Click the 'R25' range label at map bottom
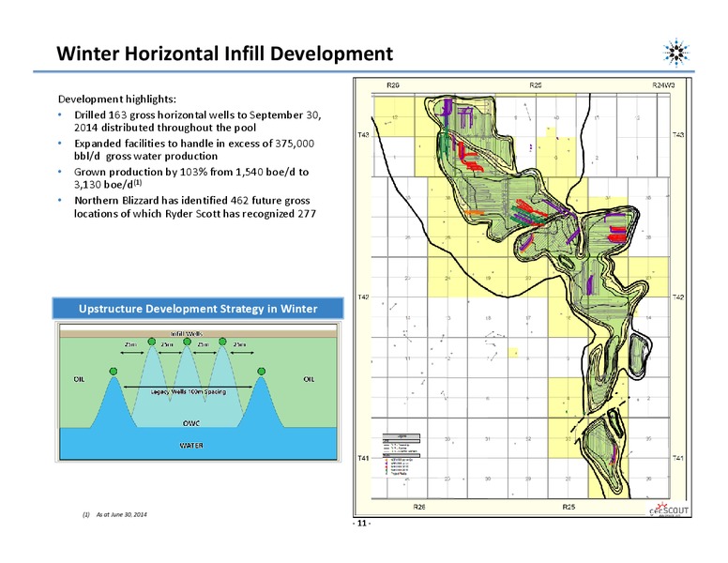Image resolution: width=728 pixels, height=563 pixels. pos(569,507)
